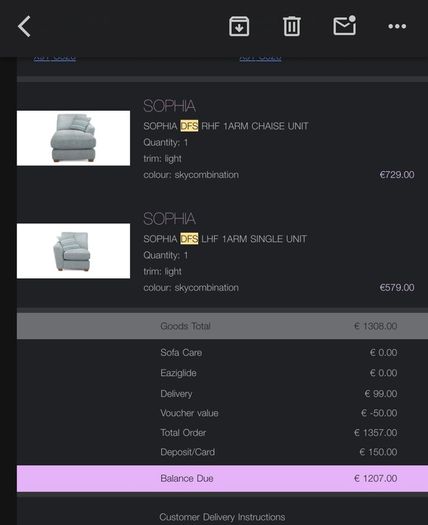
Task: Select the pink Balance Due row
Action: (222, 478)
